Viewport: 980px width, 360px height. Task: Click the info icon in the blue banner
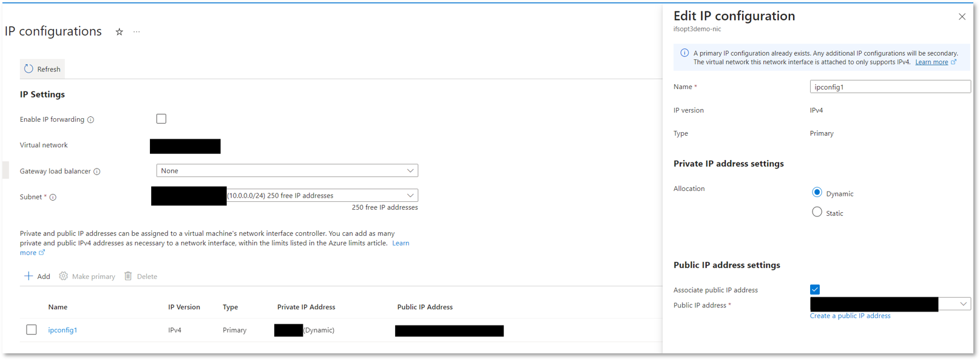(684, 53)
